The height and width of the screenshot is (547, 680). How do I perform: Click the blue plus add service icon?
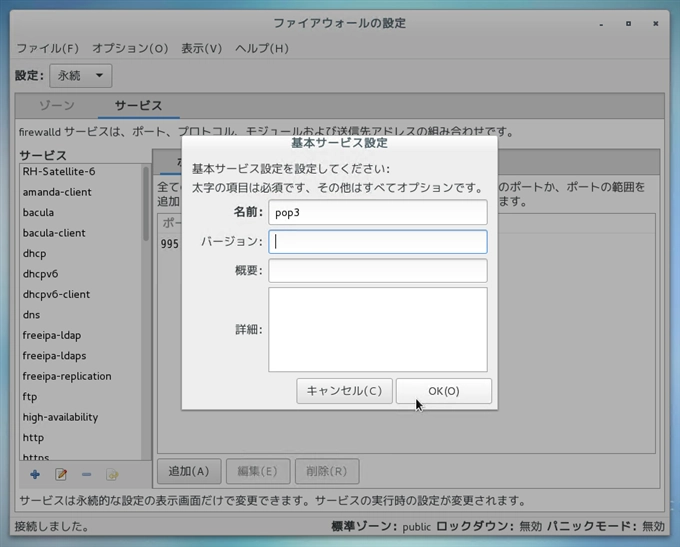click(35, 475)
